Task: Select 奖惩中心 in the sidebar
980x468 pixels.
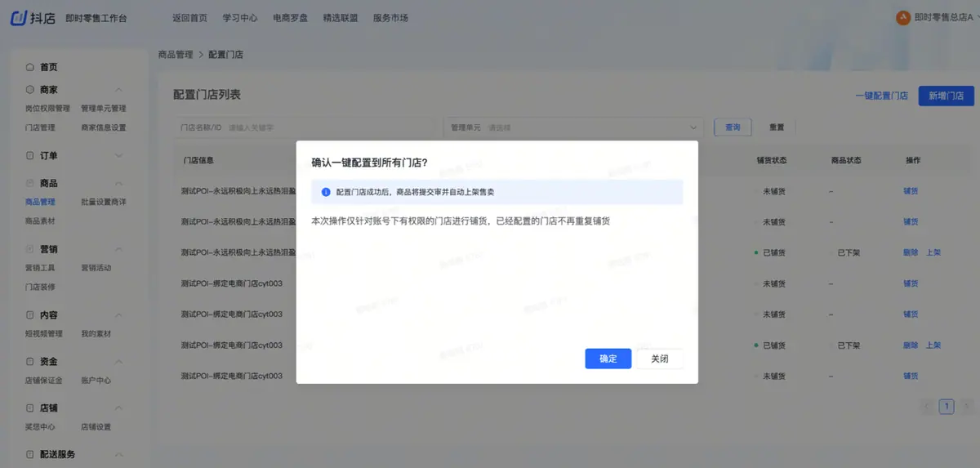Action: coord(40,426)
